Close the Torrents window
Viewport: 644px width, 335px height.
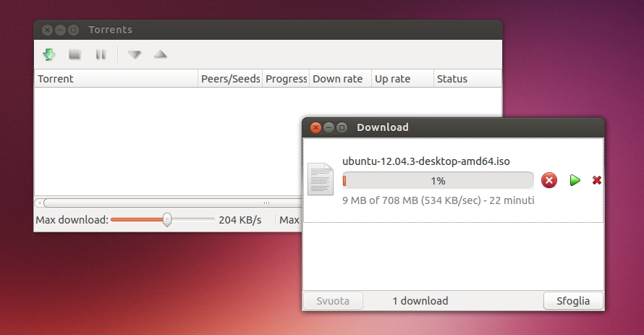[47, 30]
